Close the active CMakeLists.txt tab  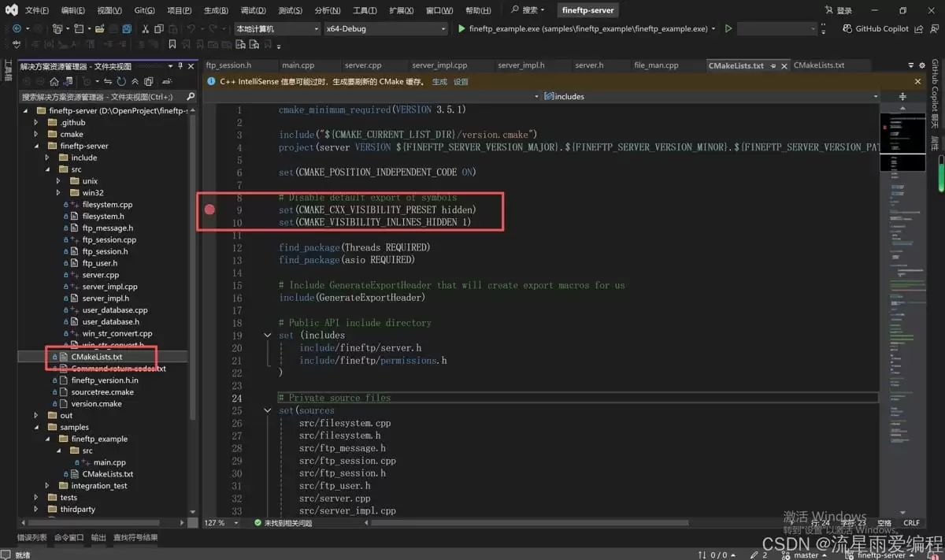784,66
